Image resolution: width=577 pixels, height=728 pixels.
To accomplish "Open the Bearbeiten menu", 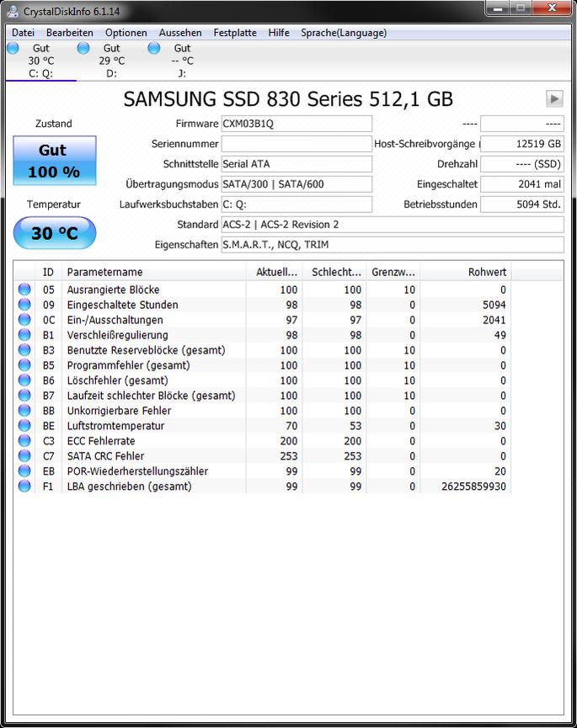I will click(70, 33).
